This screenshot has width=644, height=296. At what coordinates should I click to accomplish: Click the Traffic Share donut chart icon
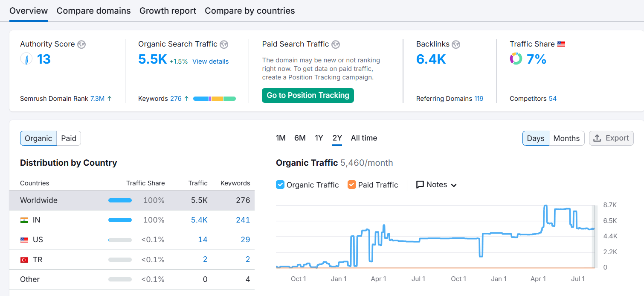tap(516, 59)
